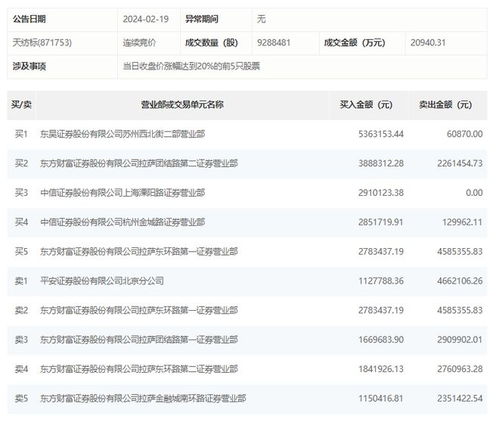Click the 公告日期 label

(29, 19)
